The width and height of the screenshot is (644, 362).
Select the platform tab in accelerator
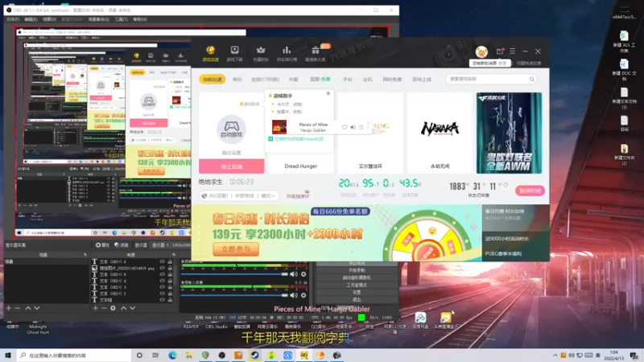pos(348,79)
